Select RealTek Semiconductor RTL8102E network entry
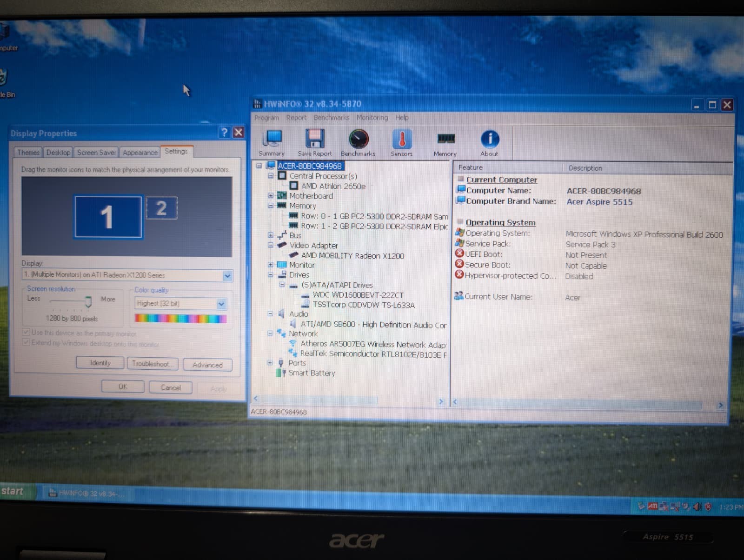Viewport: 744px width, 560px height. pyautogui.click(x=373, y=354)
